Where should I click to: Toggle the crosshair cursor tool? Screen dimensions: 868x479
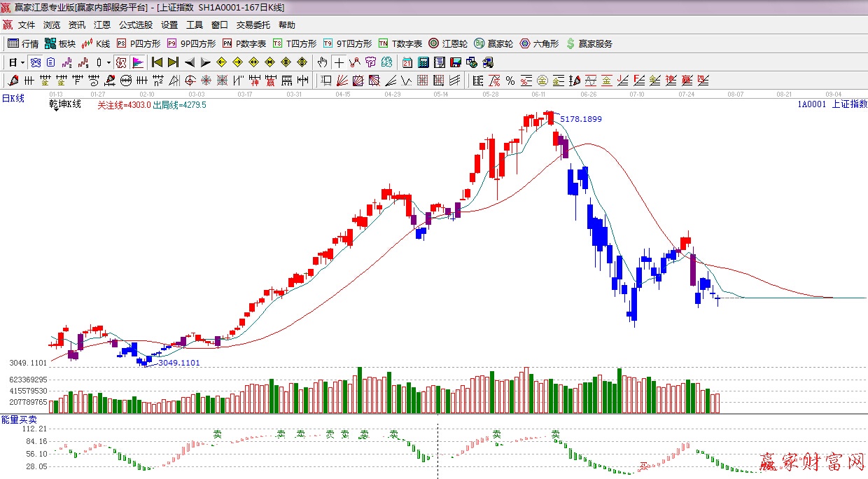pyautogui.click(x=339, y=62)
